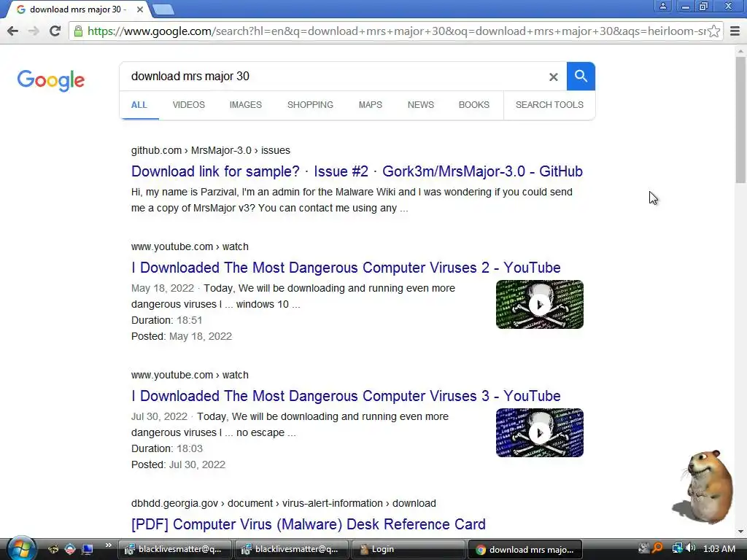The height and width of the screenshot is (560, 747).
Task: Click the address bar URL
Action: [x=395, y=31]
